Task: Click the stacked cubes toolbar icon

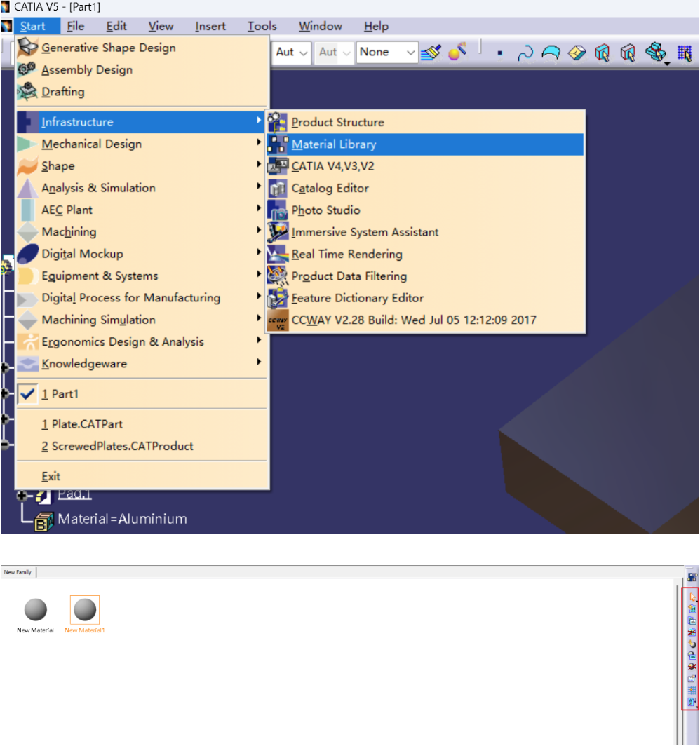Action: (x=656, y=53)
